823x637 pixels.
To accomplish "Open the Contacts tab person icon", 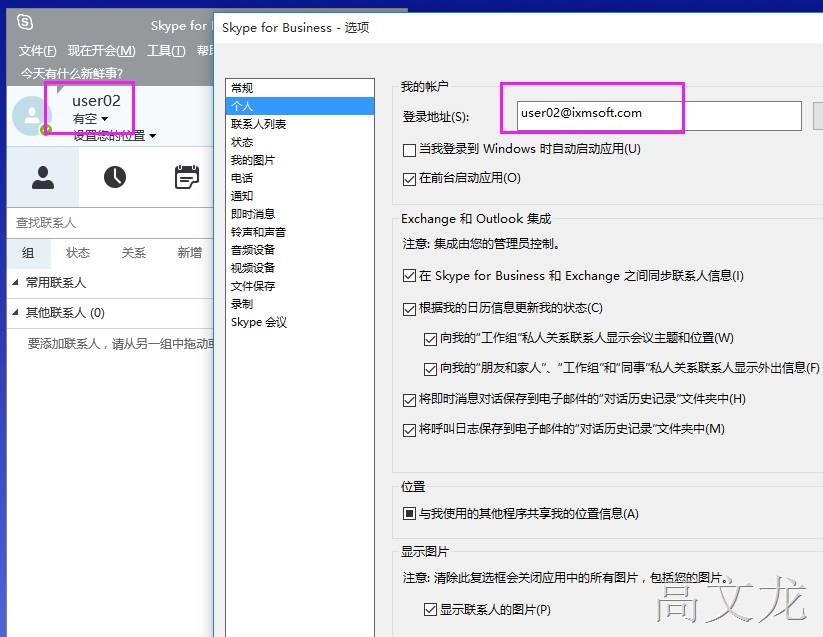I will pos(43,177).
